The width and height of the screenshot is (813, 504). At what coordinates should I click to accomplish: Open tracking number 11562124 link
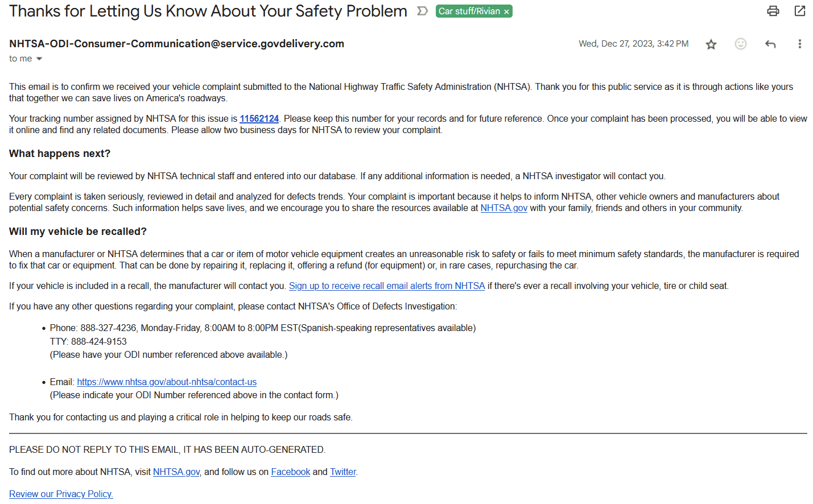coord(259,119)
